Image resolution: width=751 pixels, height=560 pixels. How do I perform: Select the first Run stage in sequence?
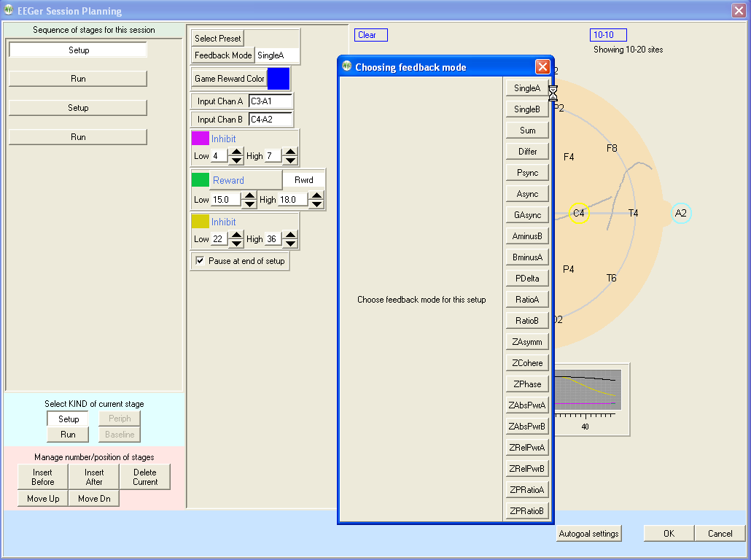point(78,79)
